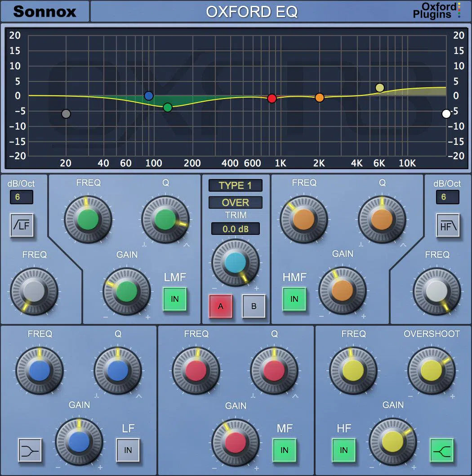472x476 pixels.
Task: Adjust the blue Trim knob
Action: (x=235, y=263)
